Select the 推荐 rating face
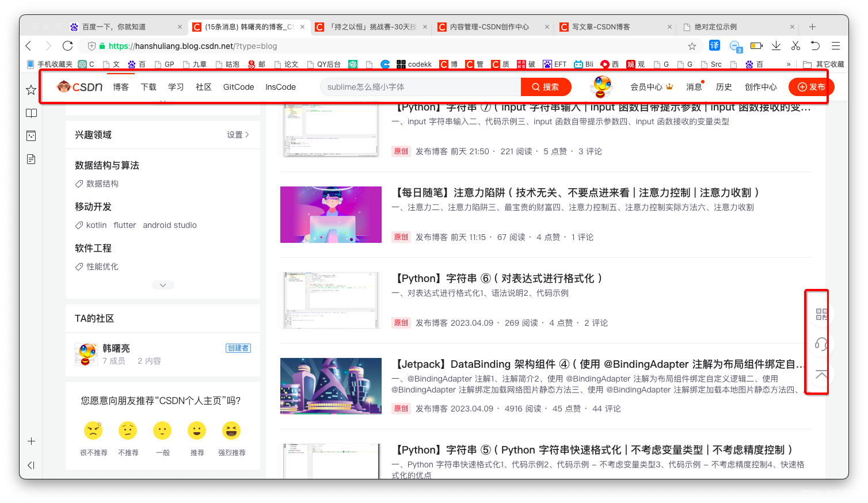The image size is (868, 503). pos(197,430)
